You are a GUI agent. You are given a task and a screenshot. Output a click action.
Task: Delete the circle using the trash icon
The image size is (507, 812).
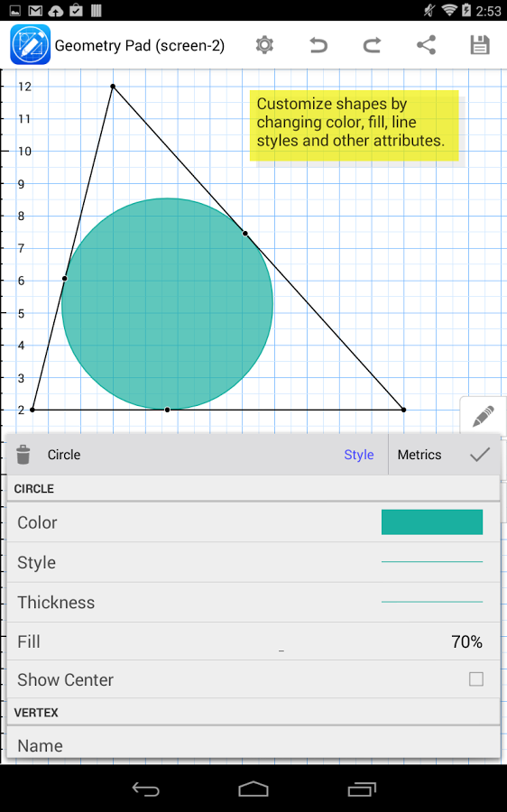pos(23,454)
